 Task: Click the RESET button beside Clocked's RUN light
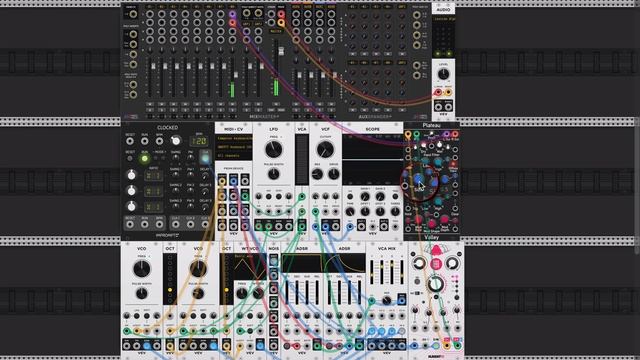[x=130, y=158]
